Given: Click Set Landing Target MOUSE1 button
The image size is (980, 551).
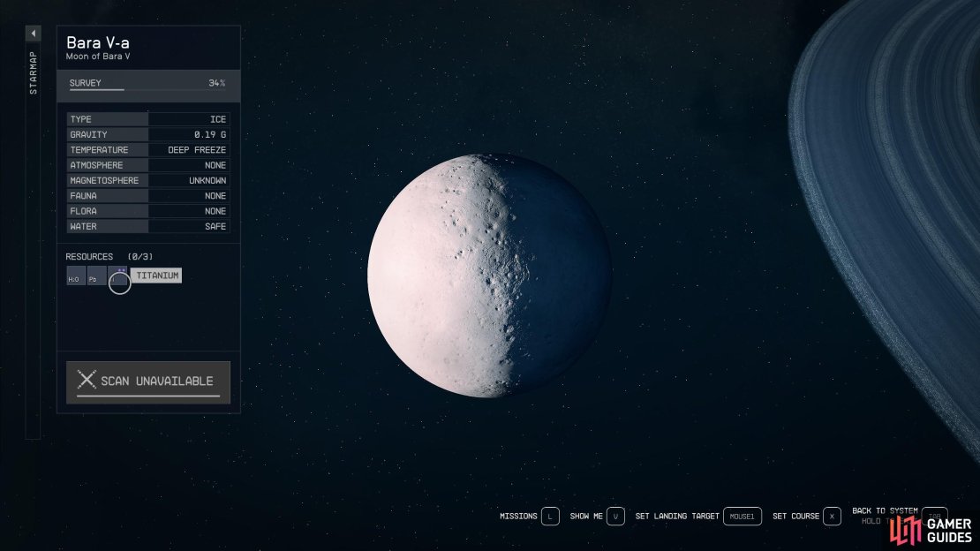Looking at the screenshot, I should click(x=742, y=516).
